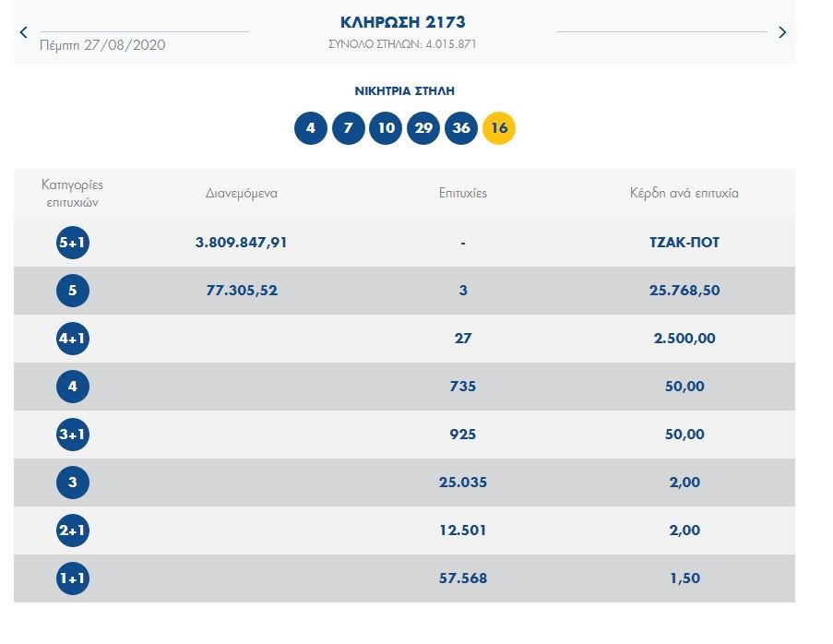Click the draw date Πέμπτη 27/08/2020

pyautogui.click(x=102, y=44)
